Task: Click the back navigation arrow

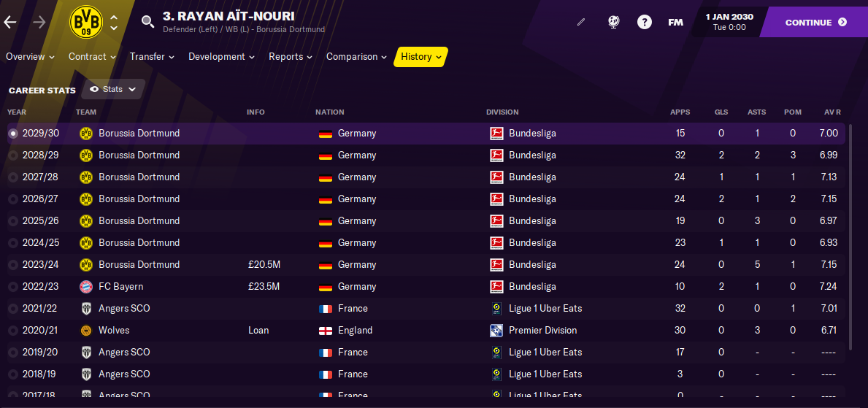Action: [x=10, y=22]
